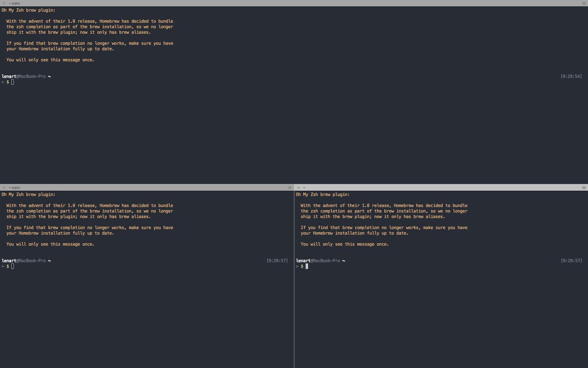The width and height of the screenshot is (588, 368).
Task: Click the bottom-right pane title '~'
Action: pos(304,187)
